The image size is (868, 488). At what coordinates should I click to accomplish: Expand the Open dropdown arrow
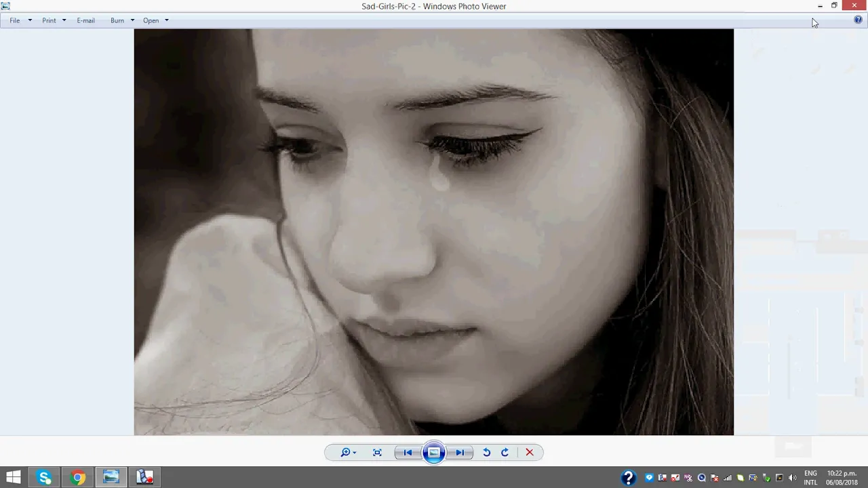click(167, 20)
